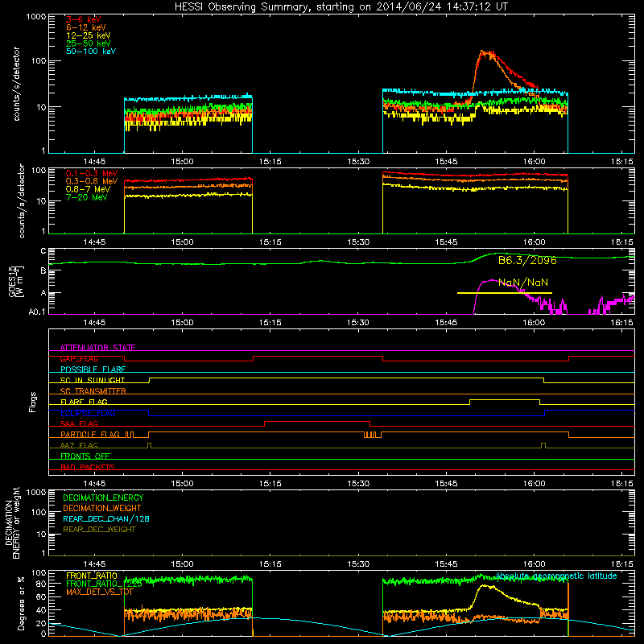Click the FRONT_RATIO legend label
Image resolution: width=644 pixels, height=644 pixels.
(x=92, y=576)
